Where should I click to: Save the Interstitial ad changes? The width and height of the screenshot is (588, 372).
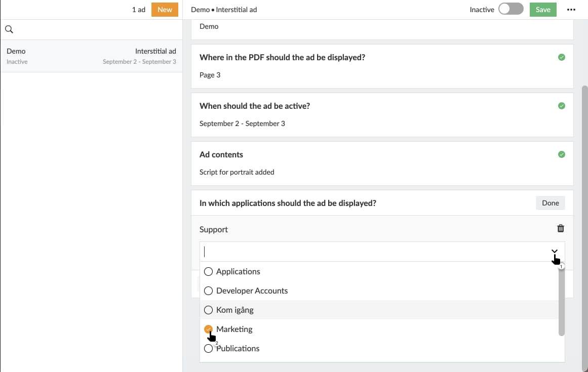542,9
